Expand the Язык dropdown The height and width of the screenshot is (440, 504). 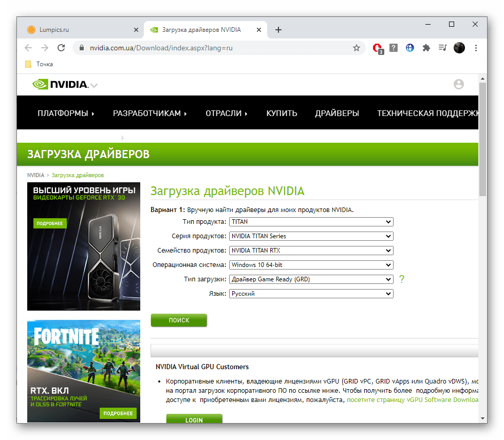[x=311, y=294]
